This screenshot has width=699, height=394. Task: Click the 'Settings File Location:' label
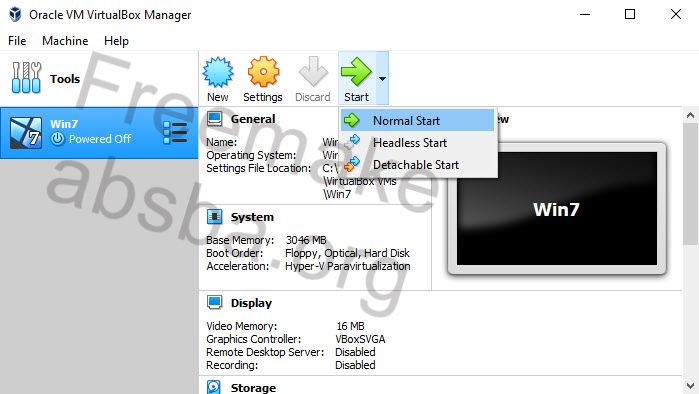point(259,168)
